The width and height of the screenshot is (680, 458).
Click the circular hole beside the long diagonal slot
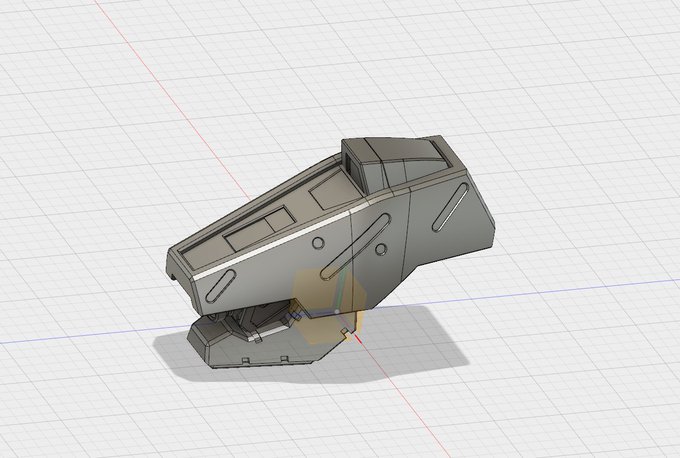tap(381, 249)
